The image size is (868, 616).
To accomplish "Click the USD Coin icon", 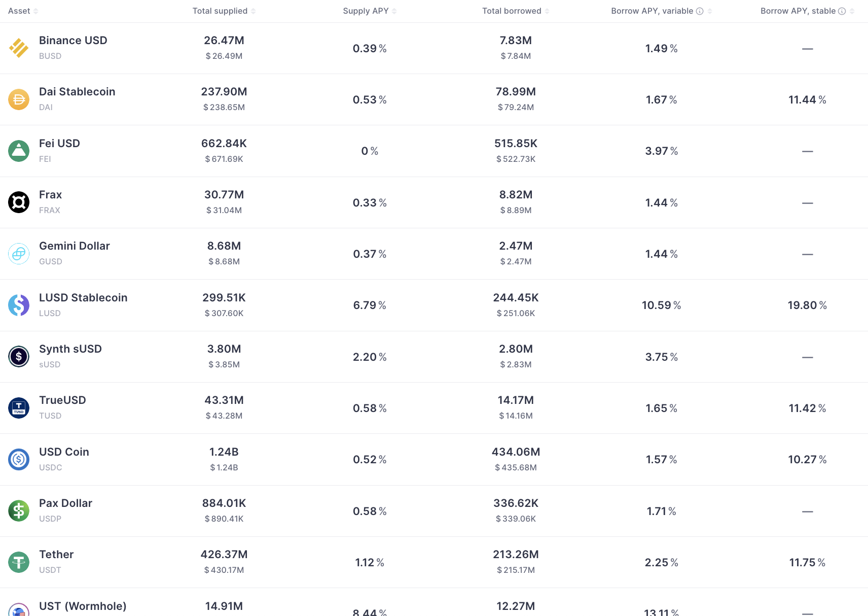I will [19, 460].
